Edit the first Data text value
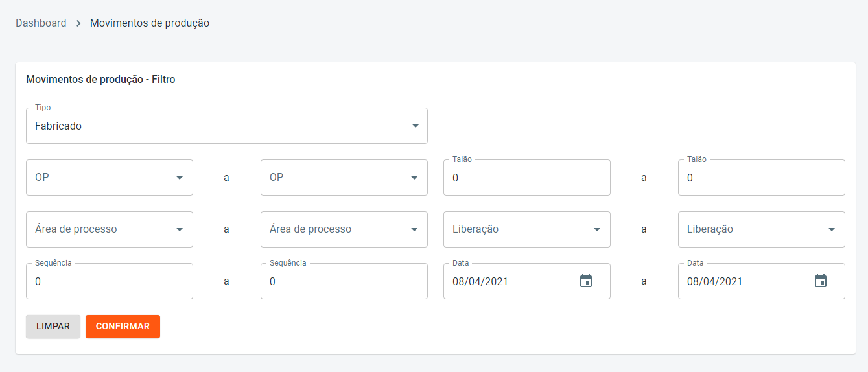The image size is (868, 372). click(506, 281)
